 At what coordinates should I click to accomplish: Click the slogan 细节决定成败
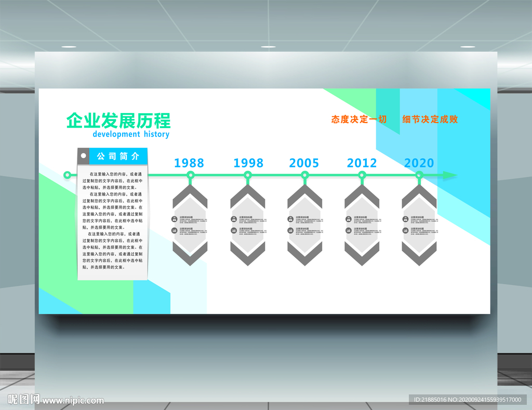430,119
